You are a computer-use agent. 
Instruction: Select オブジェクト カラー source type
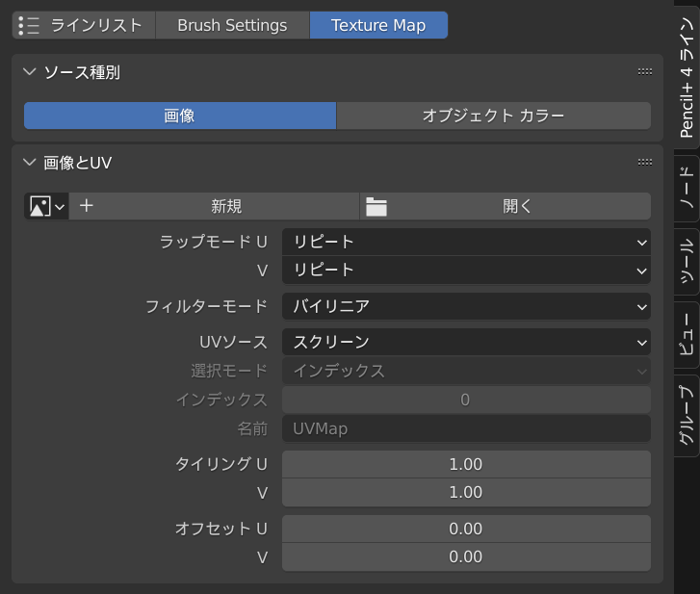click(x=493, y=116)
